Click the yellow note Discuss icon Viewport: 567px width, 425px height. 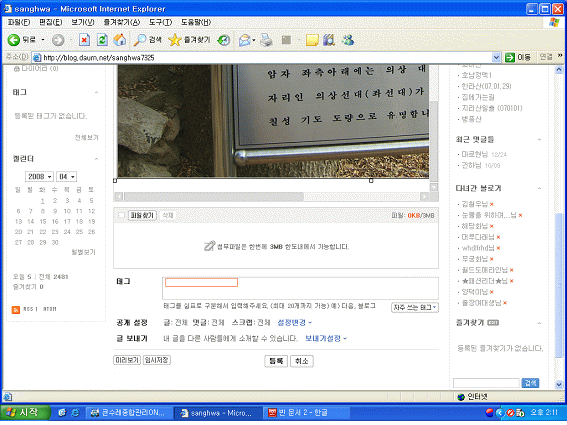312,40
